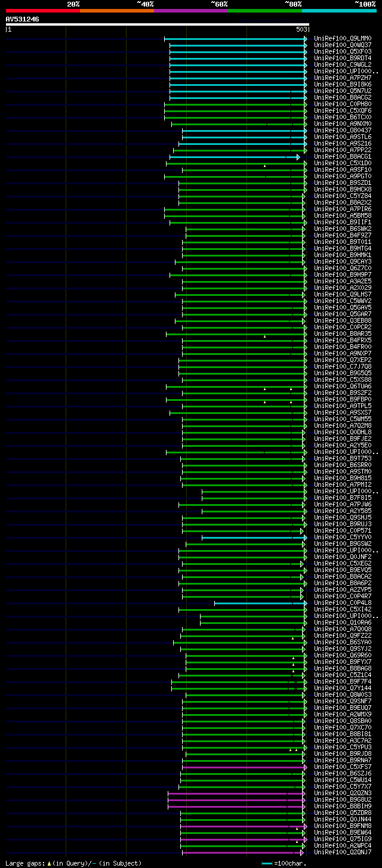Open hit UniRef100_A7PZH7
This screenshot has width=382, height=868.
coord(343,78)
